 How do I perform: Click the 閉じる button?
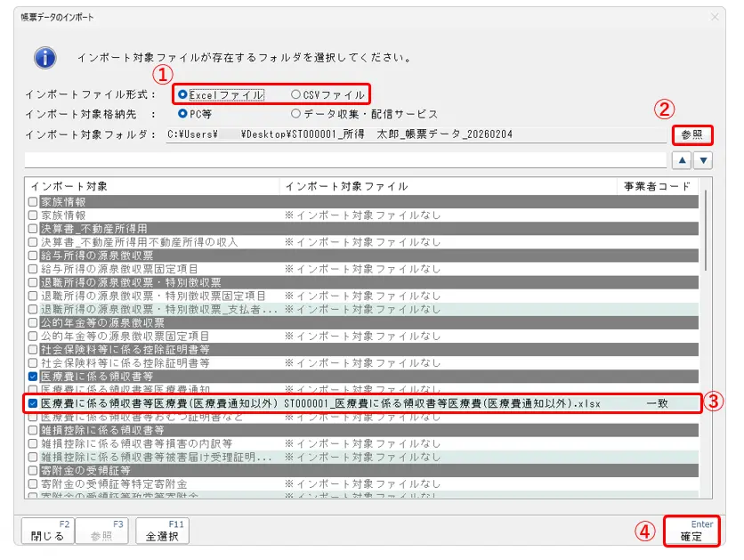47,532
